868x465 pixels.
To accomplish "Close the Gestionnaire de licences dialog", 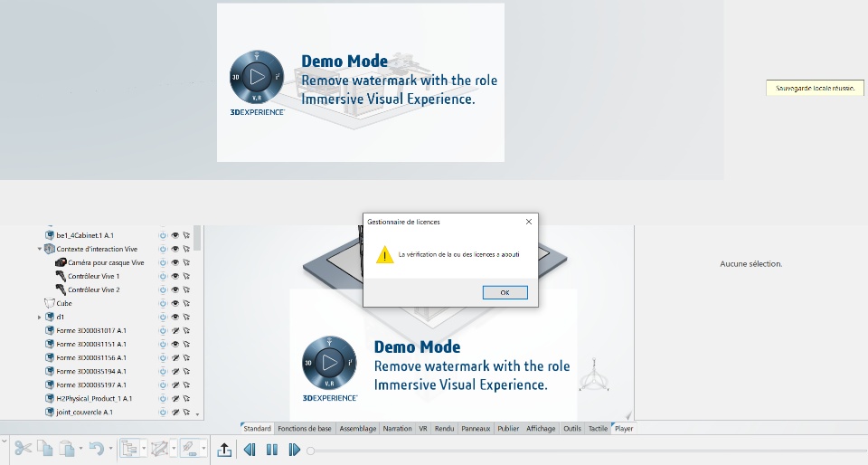I will (x=529, y=222).
